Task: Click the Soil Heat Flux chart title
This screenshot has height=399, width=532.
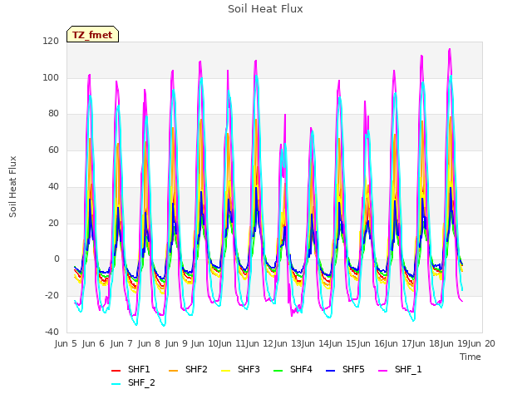Action: tap(265, 9)
